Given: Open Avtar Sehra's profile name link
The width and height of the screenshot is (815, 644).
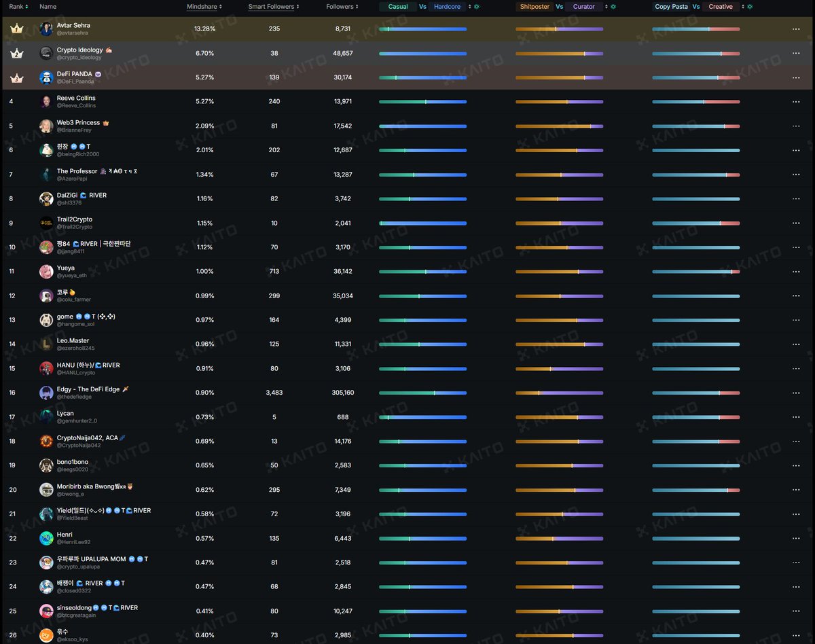Looking at the screenshot, I should [73, 25].
